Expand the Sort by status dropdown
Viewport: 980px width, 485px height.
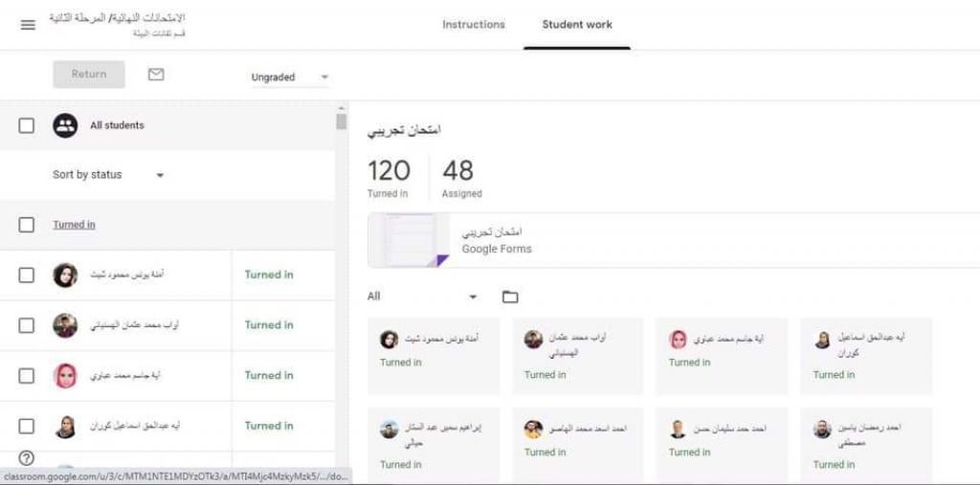pyautogui.click(x=108, y=175)
